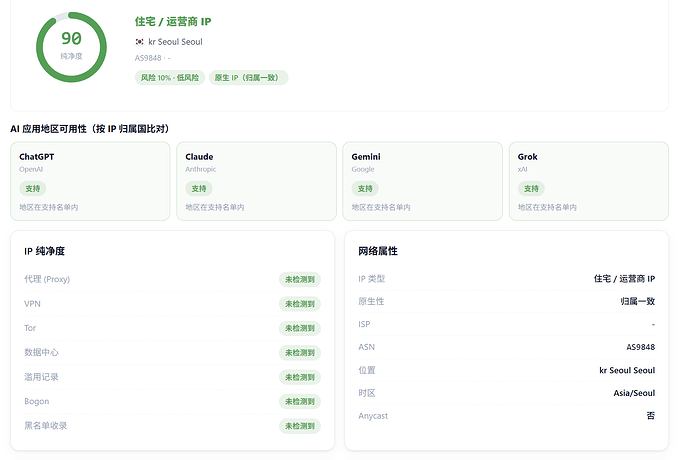The height and width of the screenshot is (460, 690).
Task: Click the 未检测到 badge for 代理 (Proxy)
Action: pos(300,280)
